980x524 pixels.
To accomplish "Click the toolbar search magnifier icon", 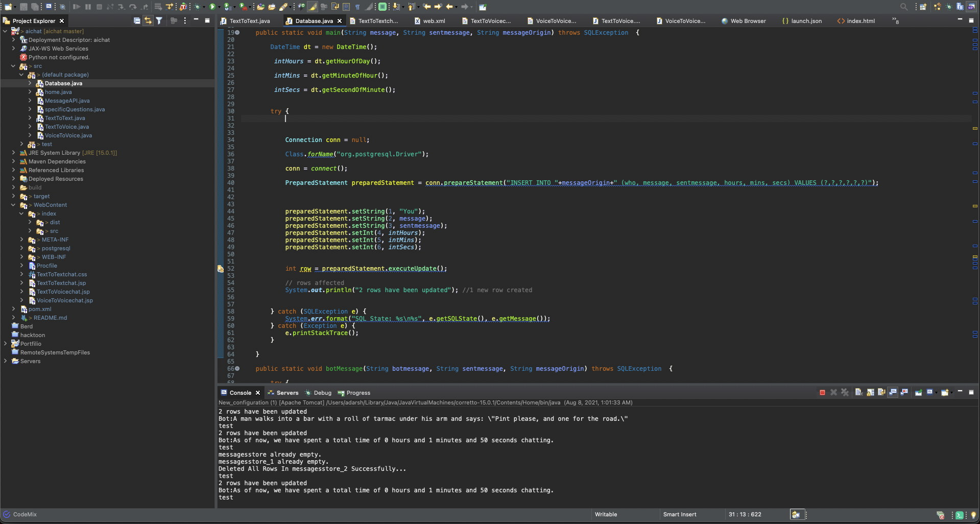I will pos(904,7).
